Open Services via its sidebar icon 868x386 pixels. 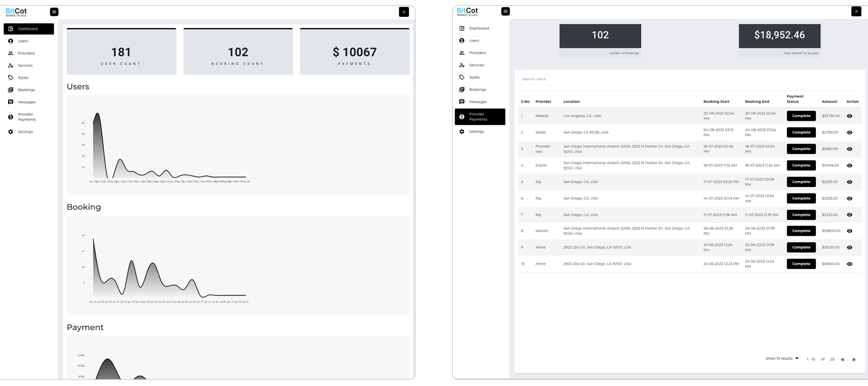(11, 65)
